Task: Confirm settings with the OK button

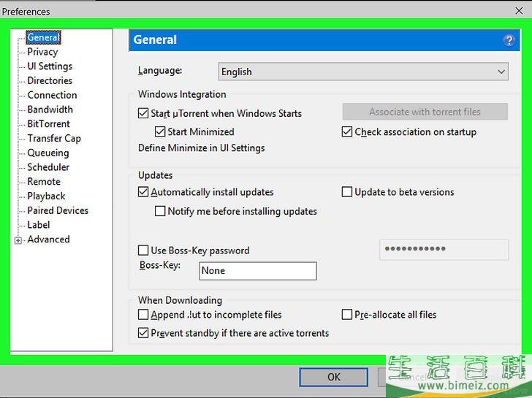Action: pyautogui.click(x=333, y=377)
